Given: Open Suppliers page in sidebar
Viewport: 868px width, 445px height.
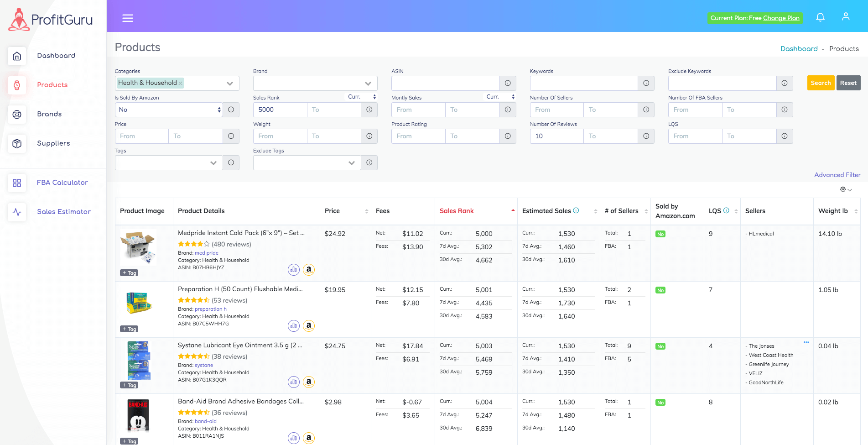Looking at the screenshot, I should point(53,143).
